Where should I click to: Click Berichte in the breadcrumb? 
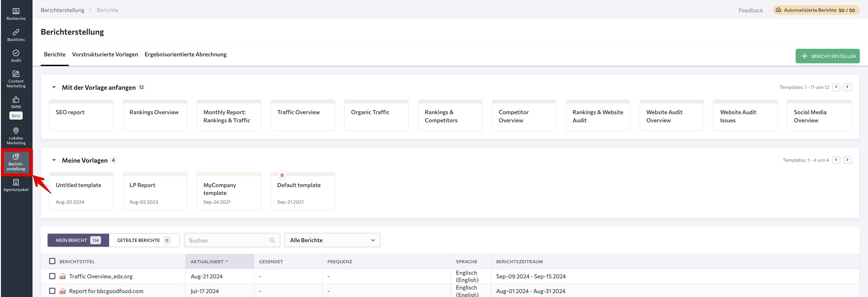(x=108, y=10)
